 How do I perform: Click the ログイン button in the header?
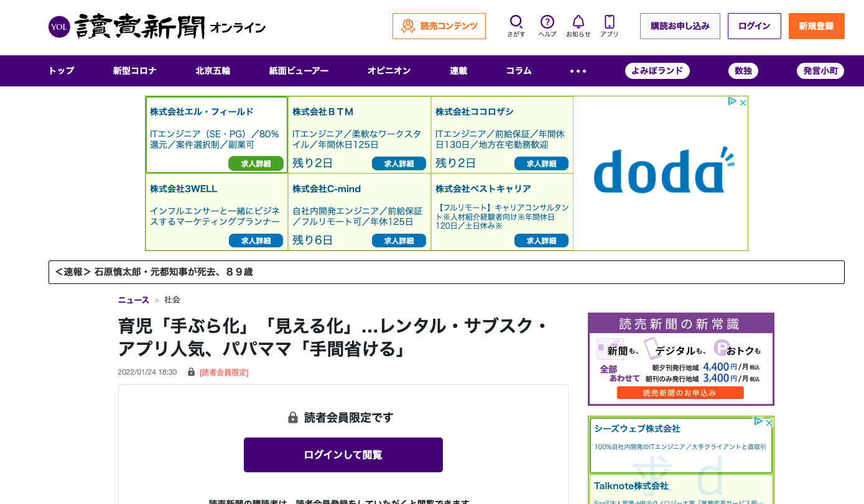click(754, 26)
